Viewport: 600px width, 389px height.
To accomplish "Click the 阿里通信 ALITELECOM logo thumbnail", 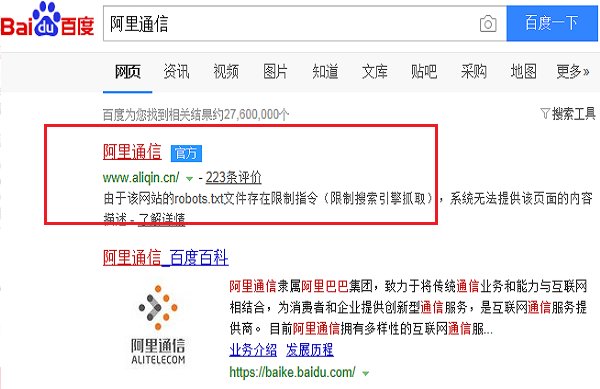I will coord(158,324).
